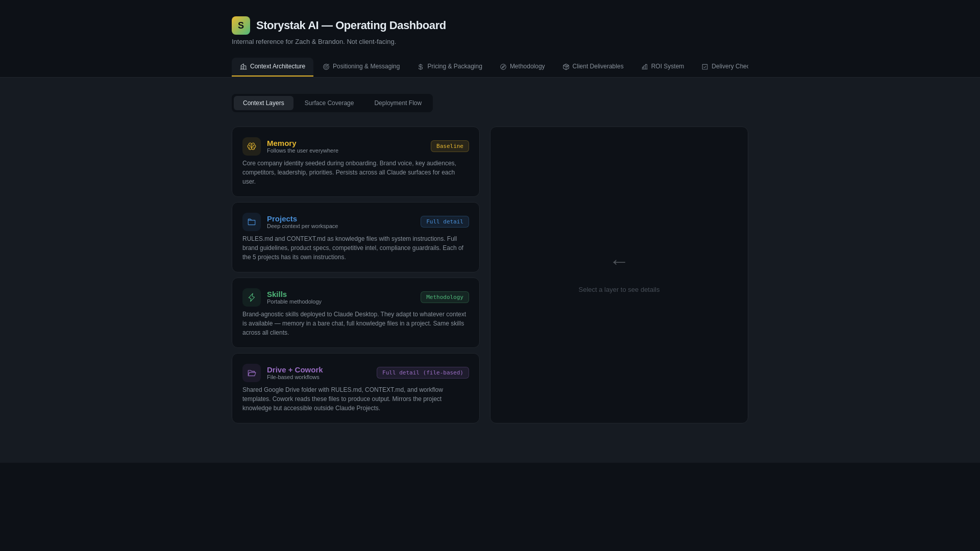The image size is (980, 551).
Task: Click the Delivery checklist checkbox icon
Action: point(705,67)
